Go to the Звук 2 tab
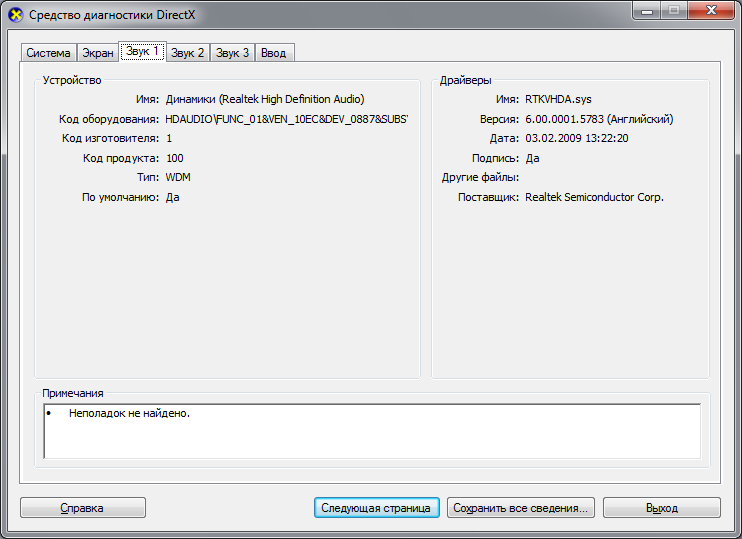The height and width of the screenshot is (539, 742). 188,53
